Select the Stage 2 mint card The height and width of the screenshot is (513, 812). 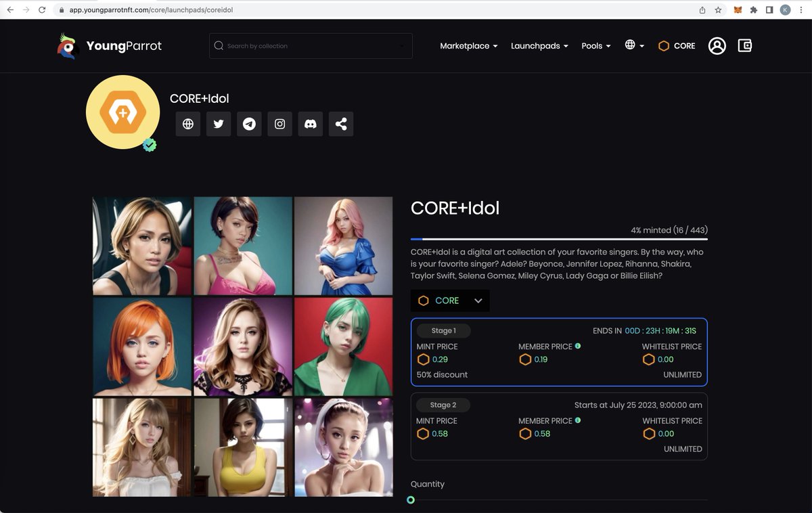point(559,426)
